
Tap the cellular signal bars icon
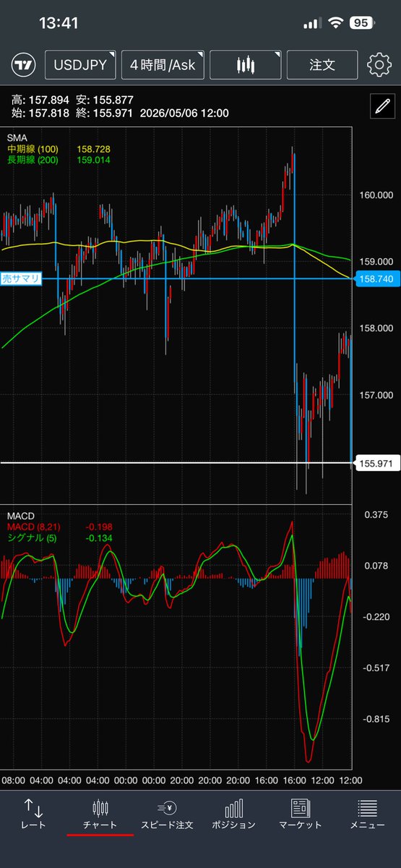click(311, 23)
